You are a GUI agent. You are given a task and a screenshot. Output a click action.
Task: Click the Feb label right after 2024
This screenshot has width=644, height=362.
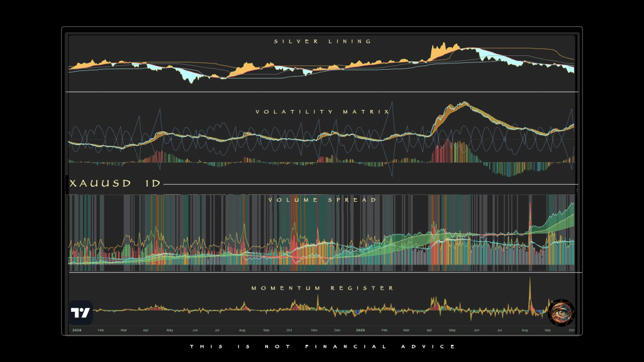pyautogui.click(x=101, y=330)
